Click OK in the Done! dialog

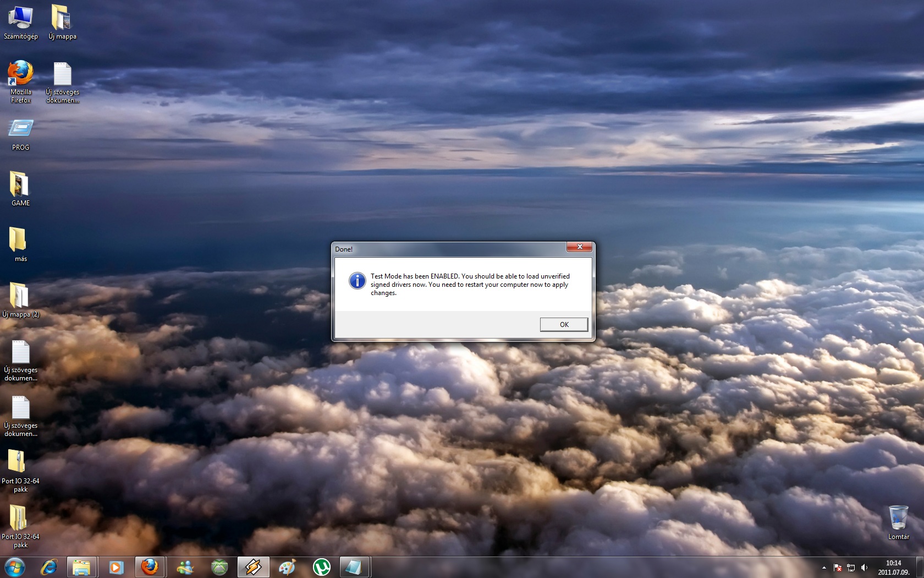[564, 325]
